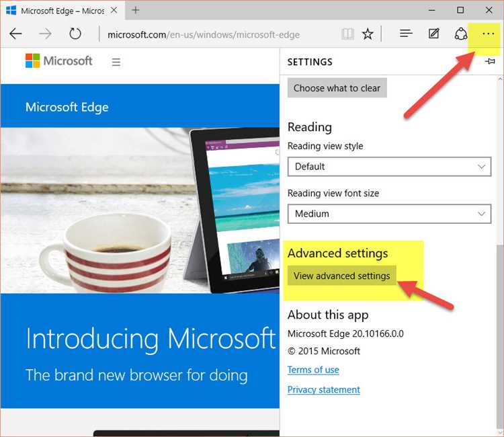
Task: Open the Privacy statement link
Action: 323,390
